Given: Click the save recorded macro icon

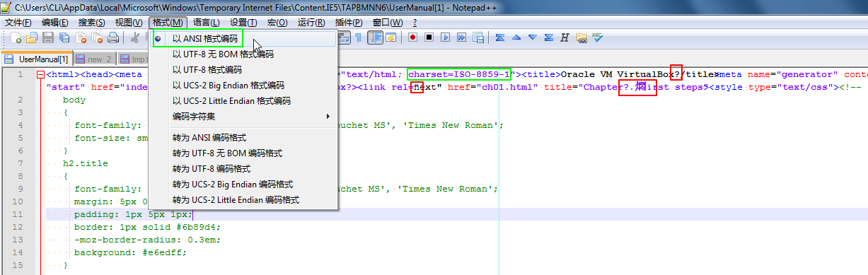Looking at the screenshot, I should (x=478, y=37).
